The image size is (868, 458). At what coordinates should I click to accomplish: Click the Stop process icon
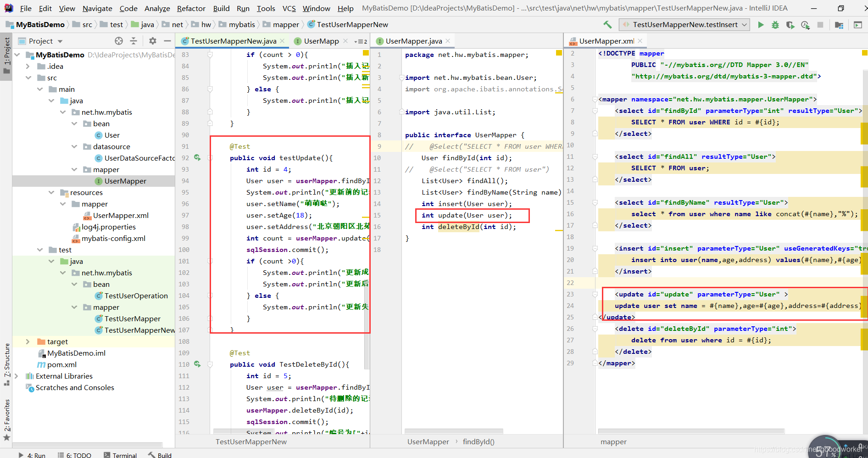820,25
